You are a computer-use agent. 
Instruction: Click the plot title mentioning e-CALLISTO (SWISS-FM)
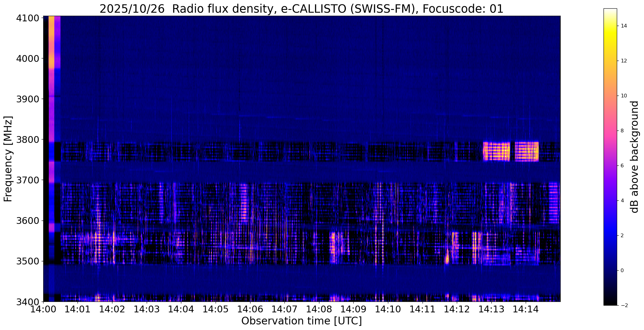coord(301,9)
